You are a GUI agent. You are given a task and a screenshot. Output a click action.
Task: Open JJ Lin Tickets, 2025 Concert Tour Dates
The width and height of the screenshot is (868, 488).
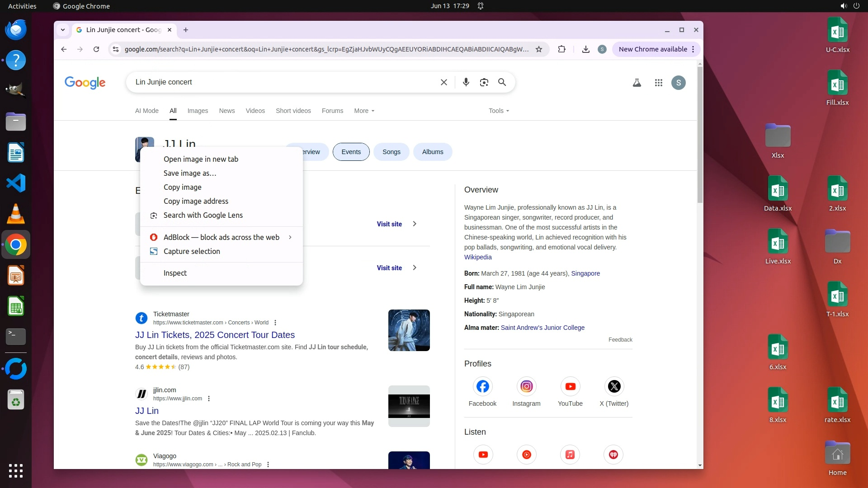coord(215,335)
